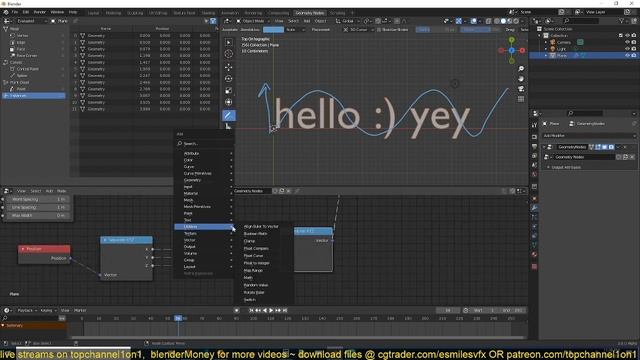
Task: Expand Output Attributes modifier section
Action: tap(566, 167)
